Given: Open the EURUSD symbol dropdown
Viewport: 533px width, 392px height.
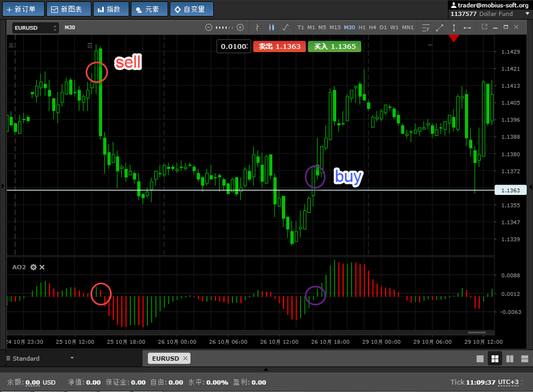Looking at the screenshot, I should pyautogui.click(x=36, y=27).
